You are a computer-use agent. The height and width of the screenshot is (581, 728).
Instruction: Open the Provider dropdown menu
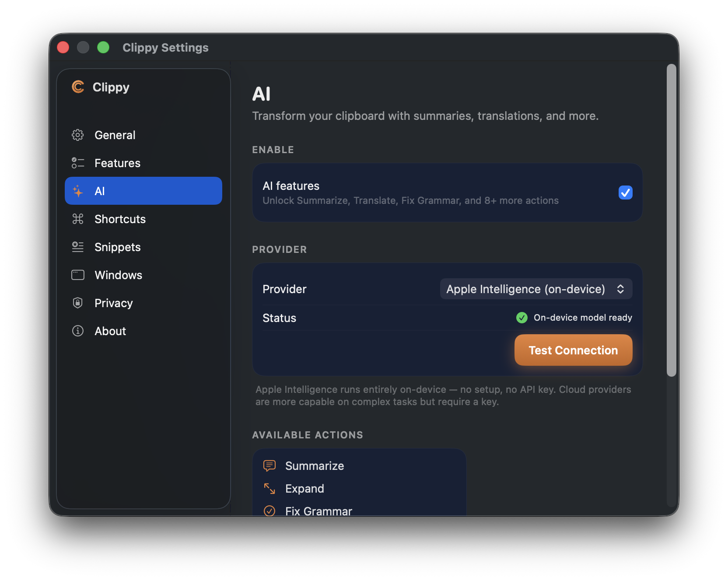pyautogui.click(x=536, y=289)
